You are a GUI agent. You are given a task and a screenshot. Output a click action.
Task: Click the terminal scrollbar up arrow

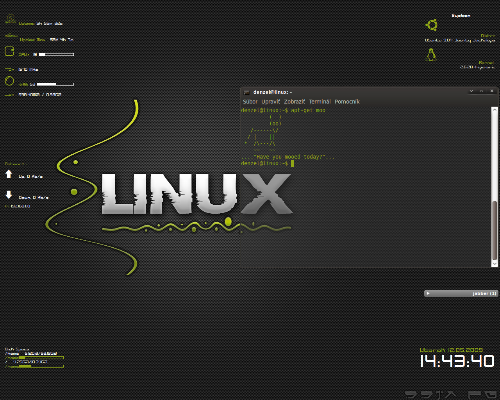494,110
